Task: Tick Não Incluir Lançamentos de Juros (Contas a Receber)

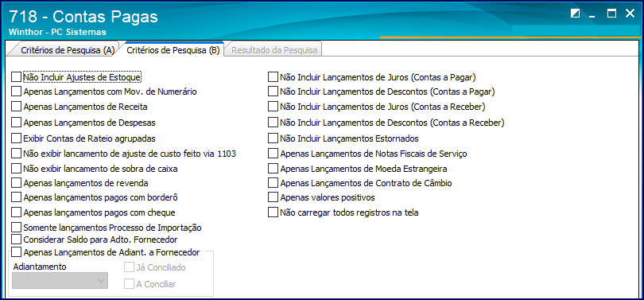Action: [x=273, y=107]
